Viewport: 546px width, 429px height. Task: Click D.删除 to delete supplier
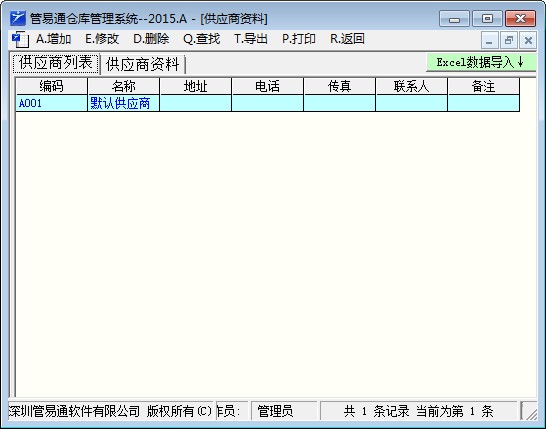click(151, 39)
